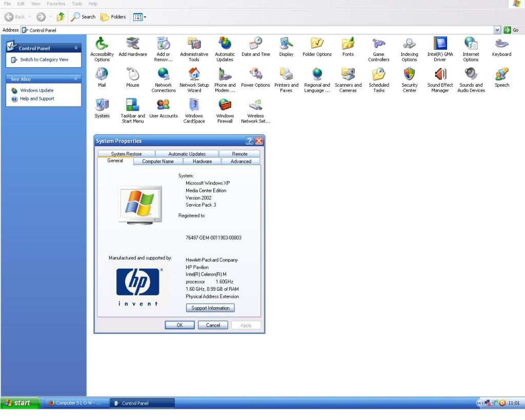The height and width of the screenshot is (420, 525).
Task: Open Administrative Tools icon
Action: pos(194,44)
